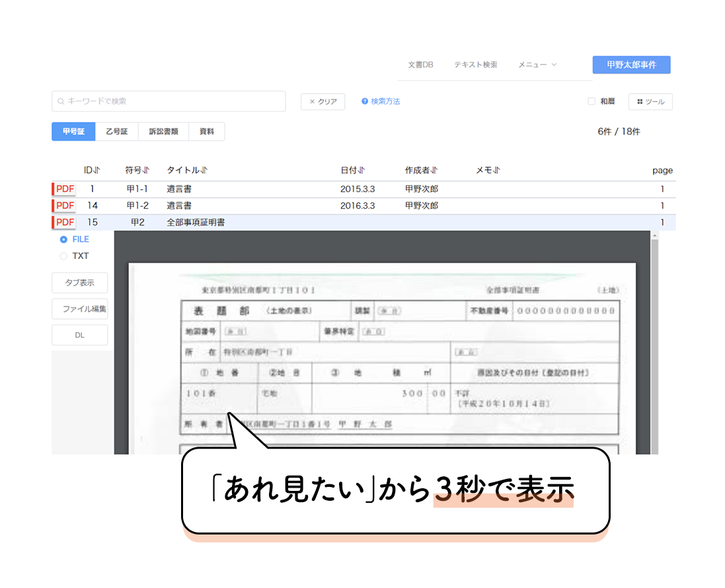
Task: Click 甲野次郎 in the 2016.3.3 row
Action: [x=422, y=205]
